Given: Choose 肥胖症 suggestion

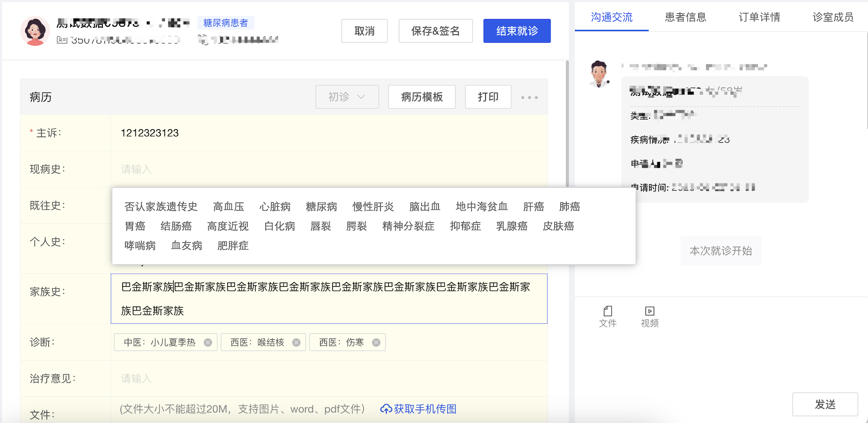Looking at the screenshot, I should (x=233, y=245).
